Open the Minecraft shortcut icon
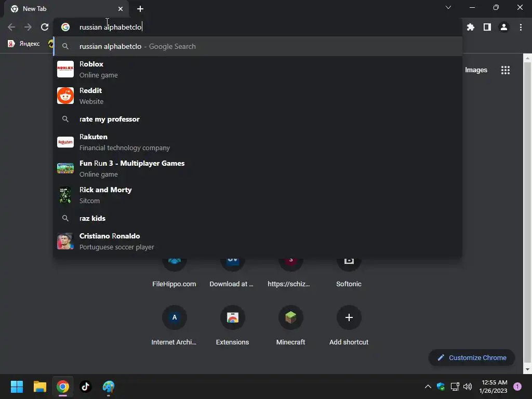532x399 pixels. pyautogui.click(x=291, y=317)
